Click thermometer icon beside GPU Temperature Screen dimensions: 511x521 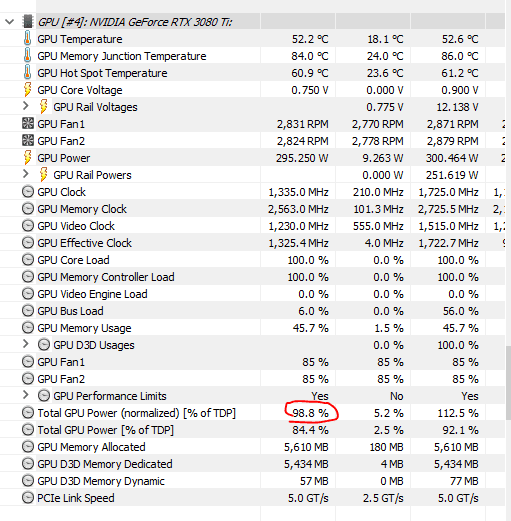pyautogui.click(x=28, y=38)
